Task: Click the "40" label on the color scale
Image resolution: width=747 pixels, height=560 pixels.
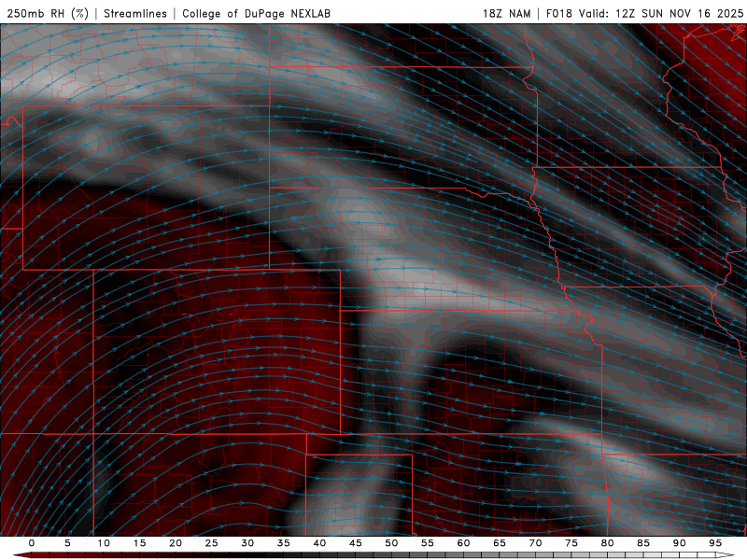Action: click(x=319, y=543)
